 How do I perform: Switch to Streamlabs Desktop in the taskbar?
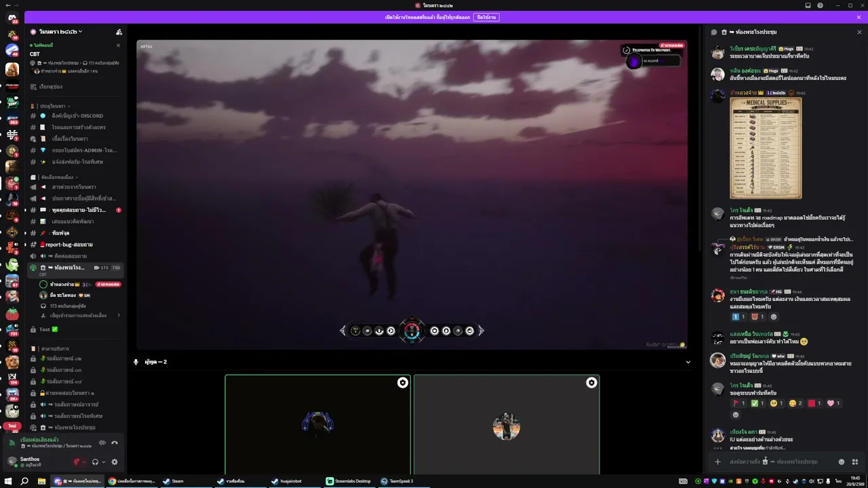[x=349, y=481]
